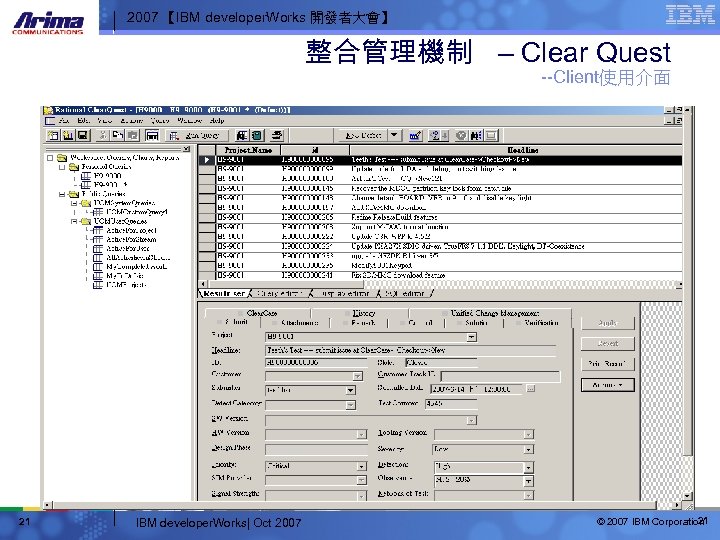Collapse the Workspace root tree node

pyautogui.click(x=50, y=158)
